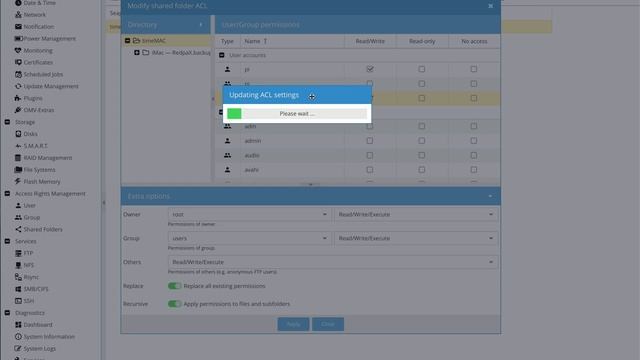This screenshot has width=640, height=360.
Task: Open the Certificates icon
Action: click(x=18, y=62)
